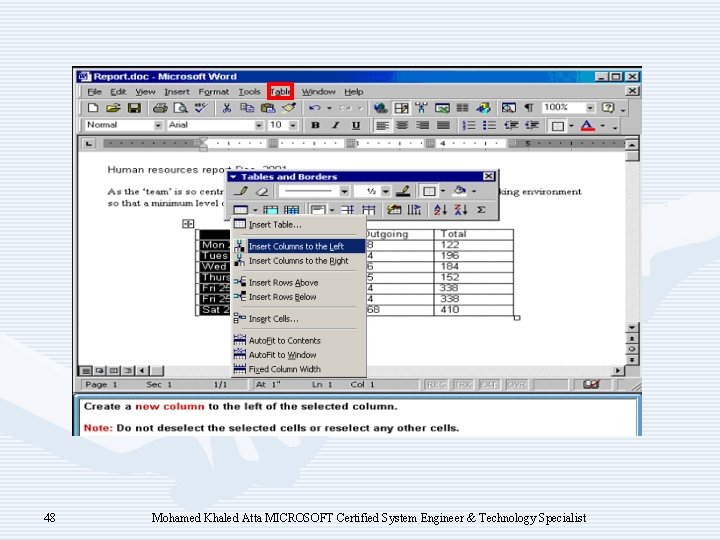Distribute columns evenly
Screen dimensions: 720x540
point(368,210)
